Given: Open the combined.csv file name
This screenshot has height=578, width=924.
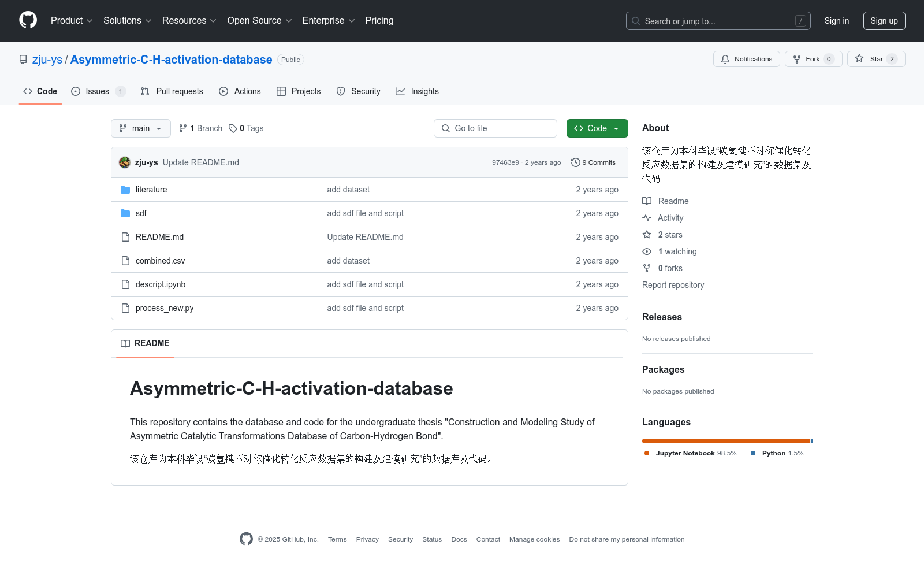Looking at the screenshot, I should [x=161, y=261].
